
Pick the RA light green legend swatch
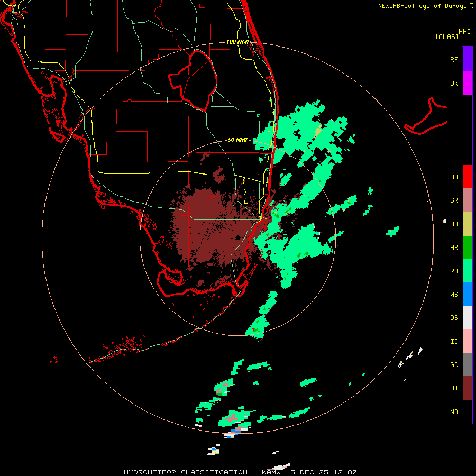point(467,271)
